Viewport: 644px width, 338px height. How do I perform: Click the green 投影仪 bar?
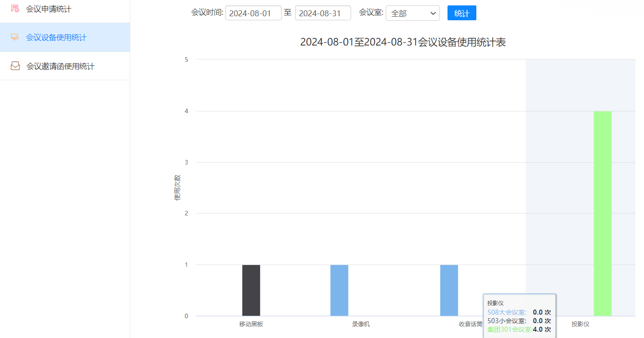click(x=603, y=213)
